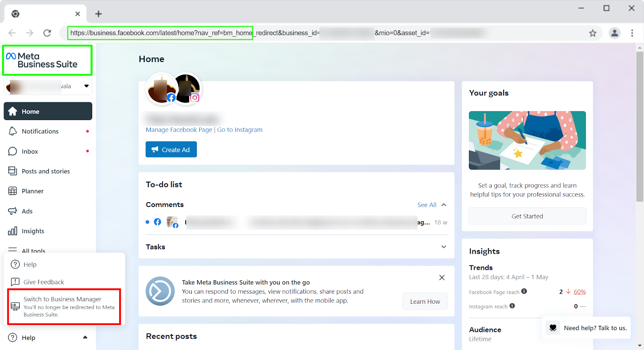Select Home in the sidebar
The height and width of the screenshot is (350, 644).
48,111
